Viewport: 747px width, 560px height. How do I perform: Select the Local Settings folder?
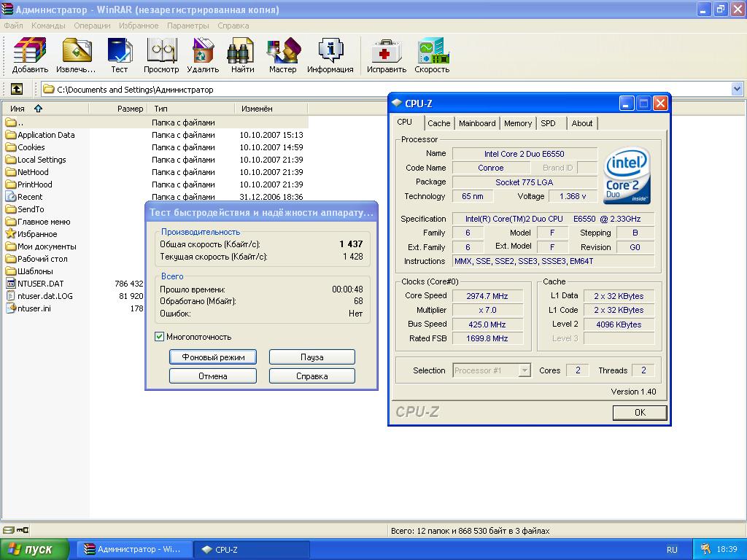[36, 160]
